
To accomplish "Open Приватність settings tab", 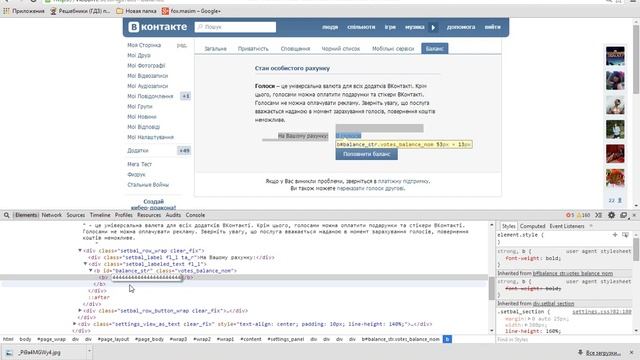I will click(253, 49).
